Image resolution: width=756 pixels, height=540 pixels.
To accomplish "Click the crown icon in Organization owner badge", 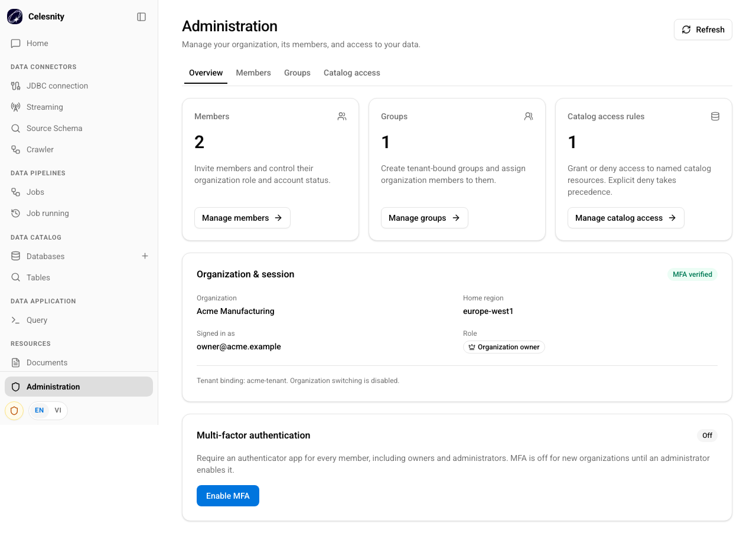I will coord(472,347).
